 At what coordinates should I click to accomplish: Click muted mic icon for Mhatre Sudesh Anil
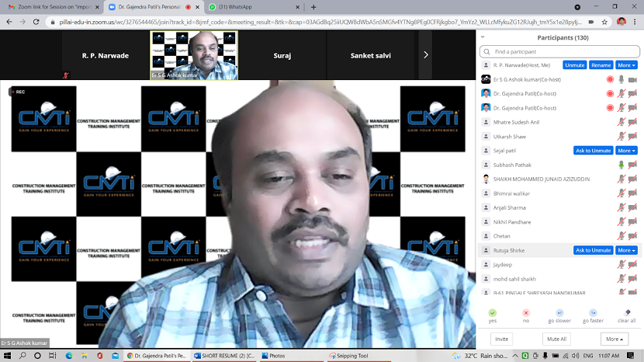pyautogui.click(x=621, y=122)
